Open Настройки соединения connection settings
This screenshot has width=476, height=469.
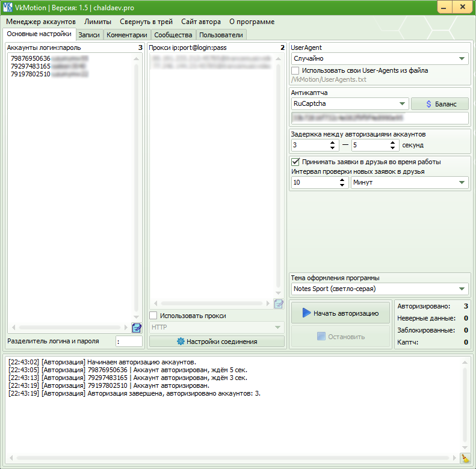[x=217, y=342]
